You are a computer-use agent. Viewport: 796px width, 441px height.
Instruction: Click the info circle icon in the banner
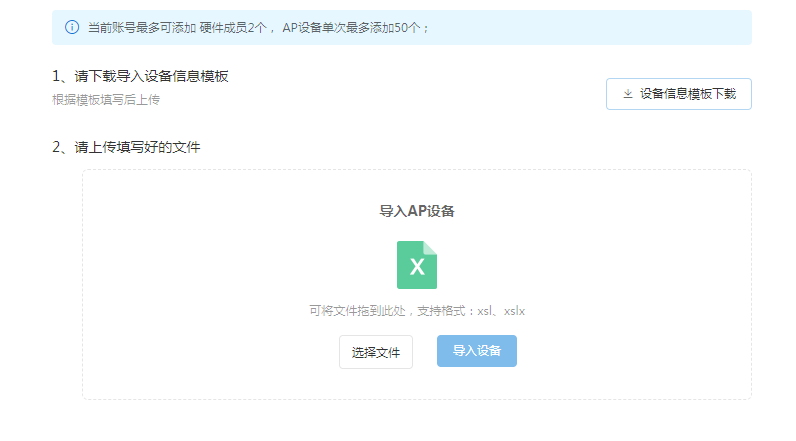click(x=72, y=27)
